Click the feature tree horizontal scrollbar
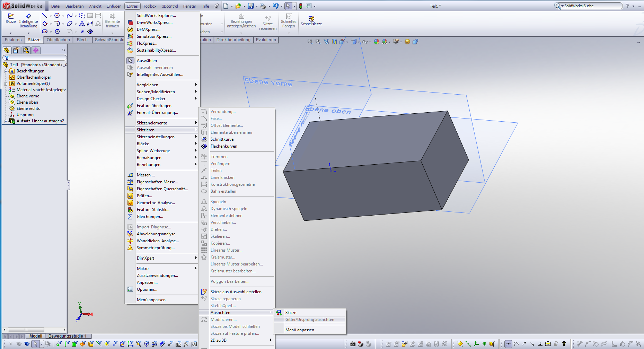The image size is (644, 349). coord(26,330)
